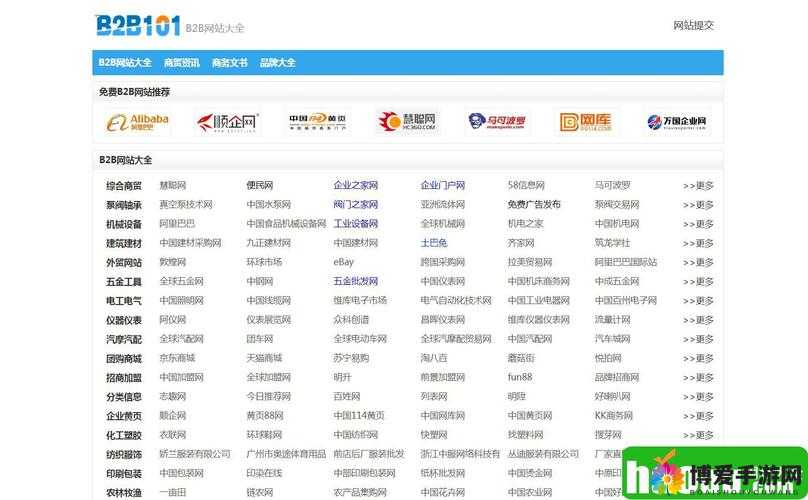
Task: Switch to the 商贸资讯 navigation tab
Action: coord(181,63)
